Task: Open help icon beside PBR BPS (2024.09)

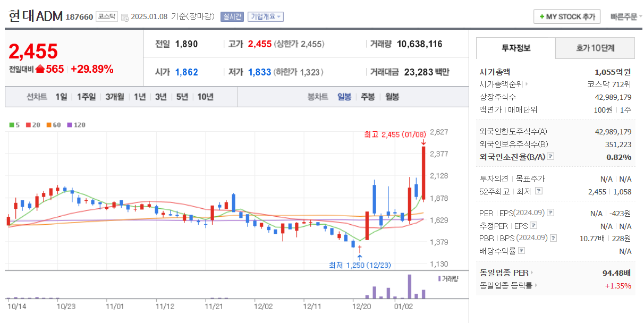Action: click(x=554, y=238)
